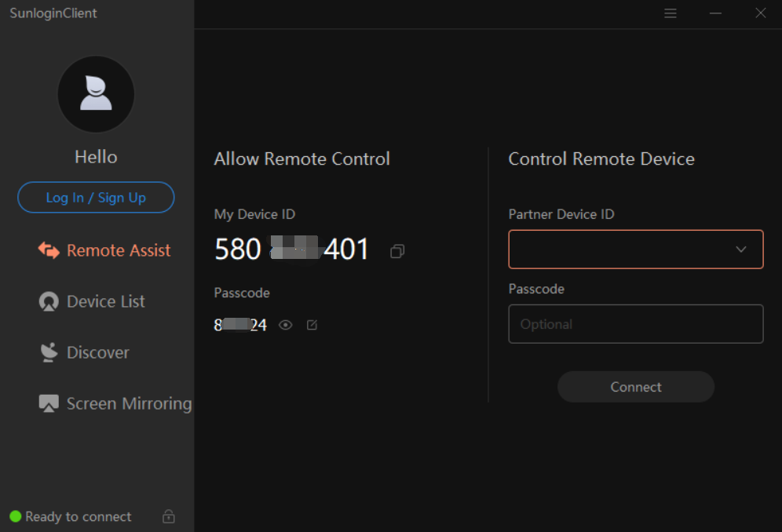Click the lock icon in status bar
Image resolution: width=782 pixels, height=532 pixels.
pyautogui.click(x=168, y=516)
